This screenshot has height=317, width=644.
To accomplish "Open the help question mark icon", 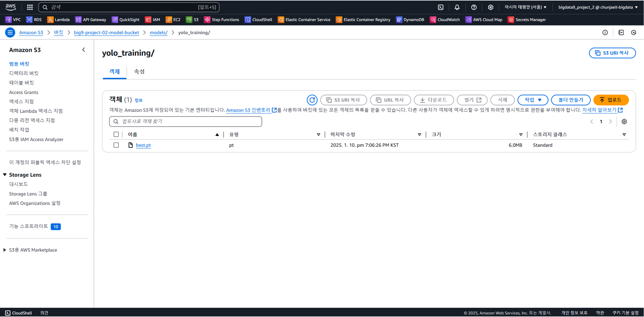I will 474,7.
